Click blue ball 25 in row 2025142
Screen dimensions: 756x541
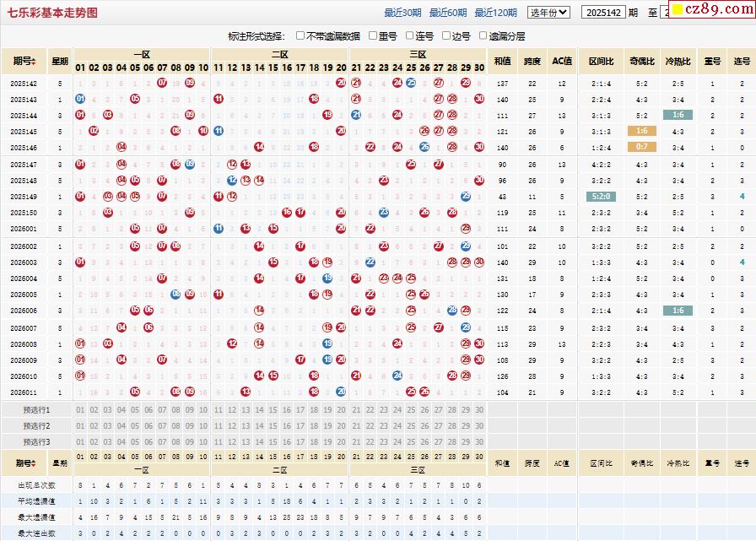tap(411, 83)
